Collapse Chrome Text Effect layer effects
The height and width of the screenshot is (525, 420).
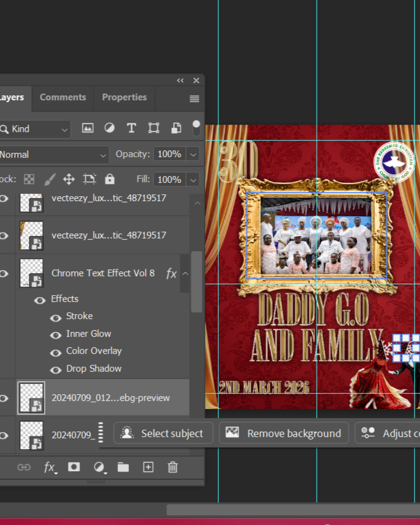pos(185,274)
